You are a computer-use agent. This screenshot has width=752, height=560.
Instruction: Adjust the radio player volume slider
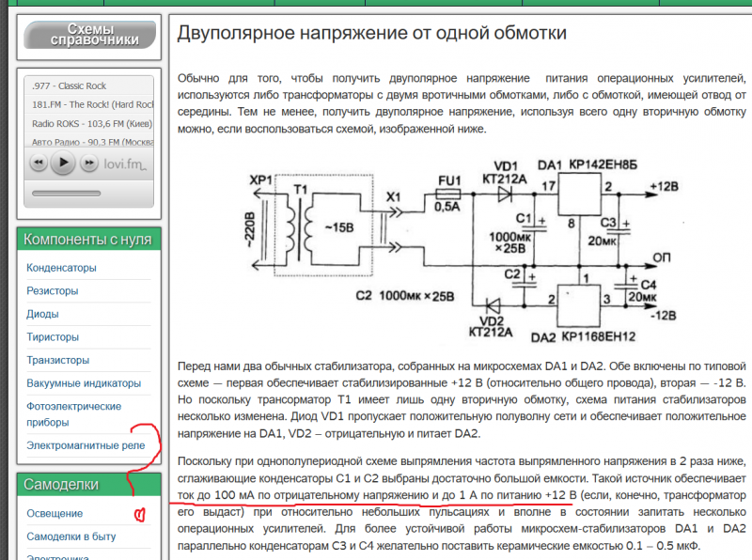point(66,194)
